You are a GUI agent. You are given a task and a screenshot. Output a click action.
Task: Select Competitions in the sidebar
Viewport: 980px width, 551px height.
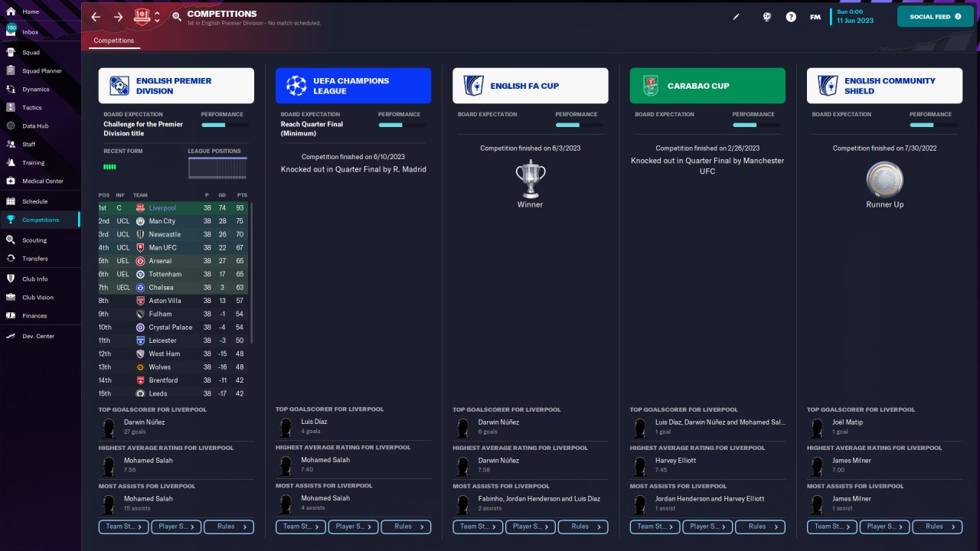[x=40, y=220]
